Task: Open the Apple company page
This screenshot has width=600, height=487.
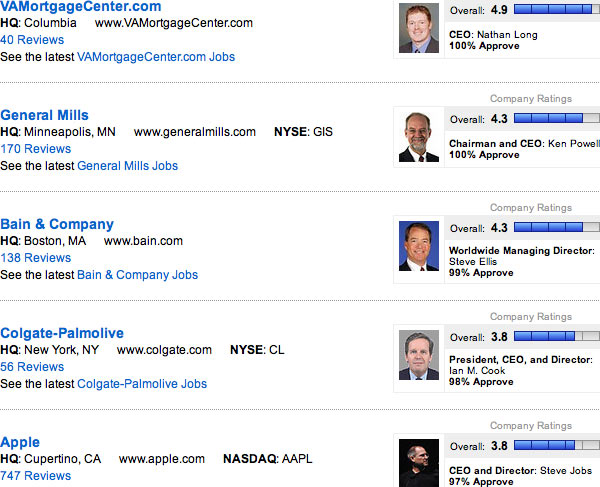Action: 21,442
